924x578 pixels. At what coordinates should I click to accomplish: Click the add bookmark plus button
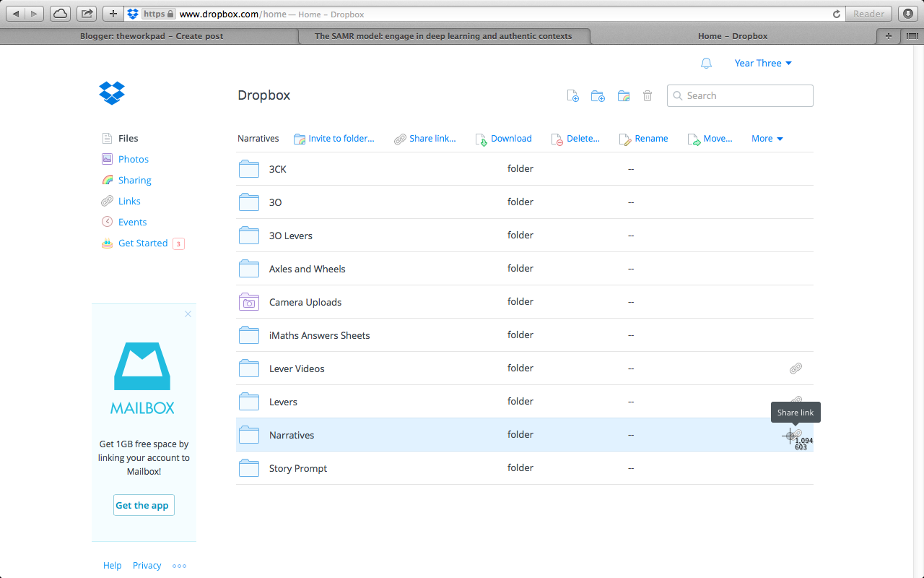113,14
